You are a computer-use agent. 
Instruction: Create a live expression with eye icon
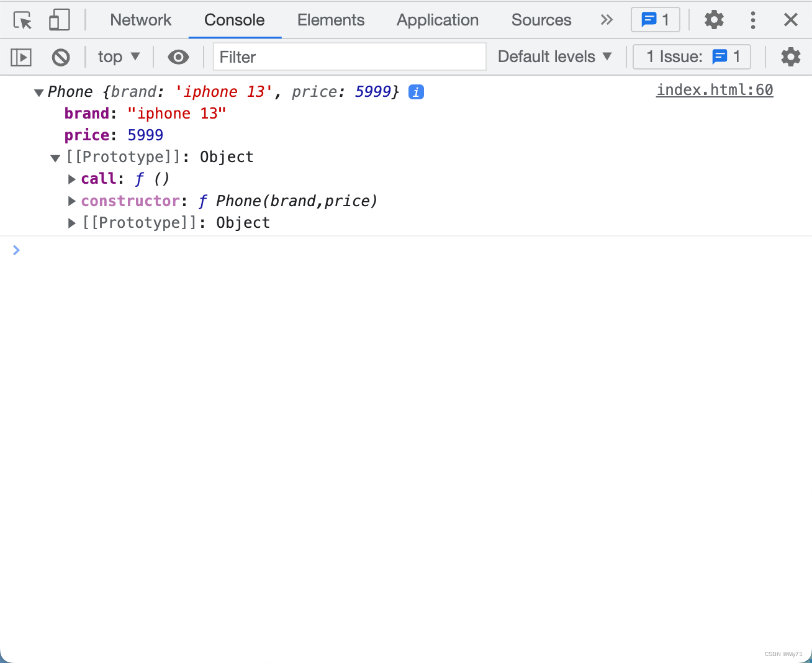[178, 58]
